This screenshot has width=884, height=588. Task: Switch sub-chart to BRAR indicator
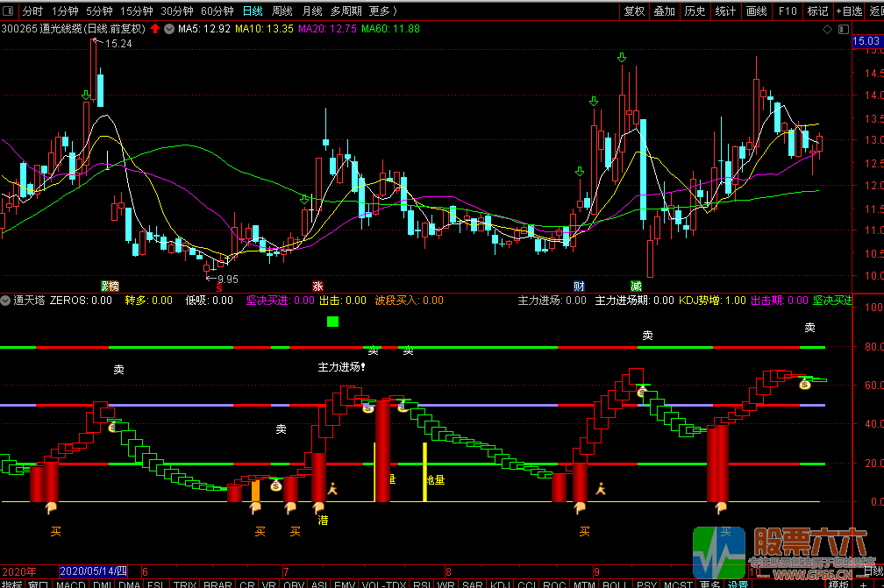point(217,584)
